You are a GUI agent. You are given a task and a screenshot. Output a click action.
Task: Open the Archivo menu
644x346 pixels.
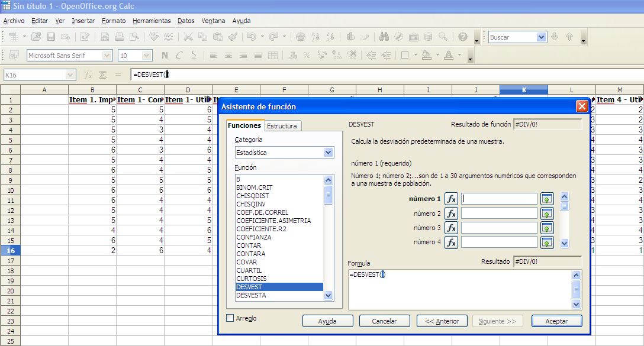[x=14, y=21]
